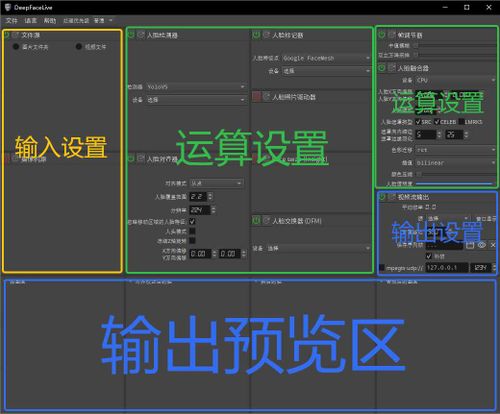500x414 pixels.
Task: Toggle the exclude-moving-parts checkbox in Face aligner
Action: tap(192, 221)
